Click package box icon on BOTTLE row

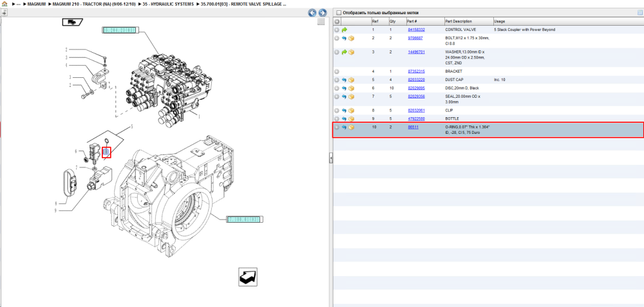tap(352, 119)
